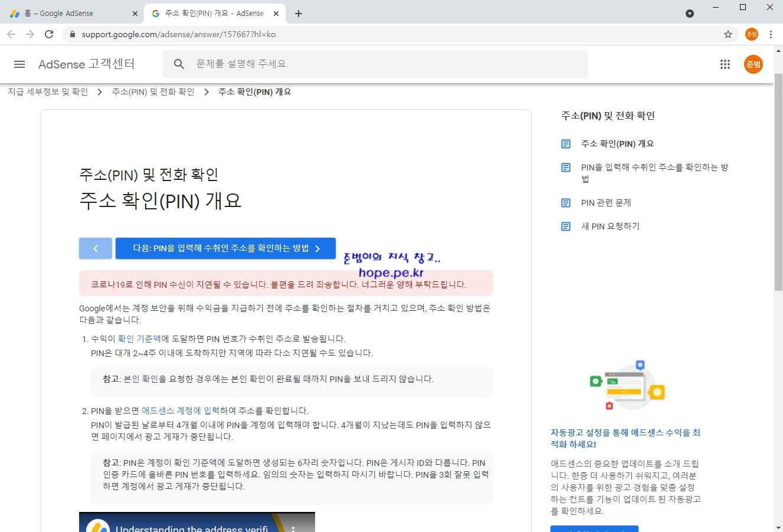Image resolution: width=783 pixels, height=532 pixels.
Task: Bookmark this page with star icon
Action: pos(728,34)
